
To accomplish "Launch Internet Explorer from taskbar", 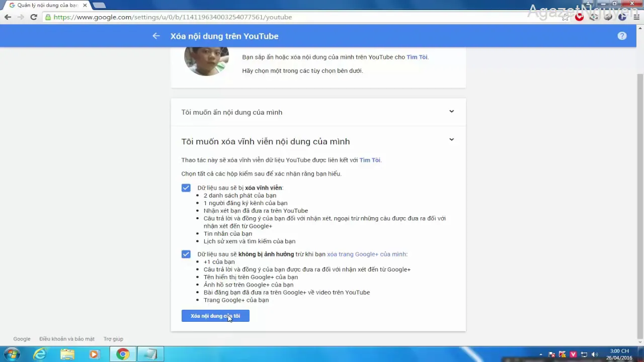I will (x=40, y=354).
